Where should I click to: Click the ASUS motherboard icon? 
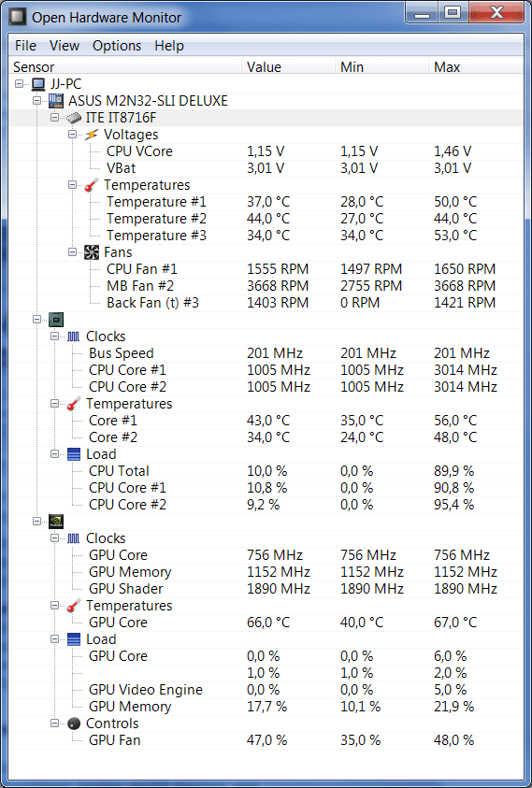[x=56, y=101]
